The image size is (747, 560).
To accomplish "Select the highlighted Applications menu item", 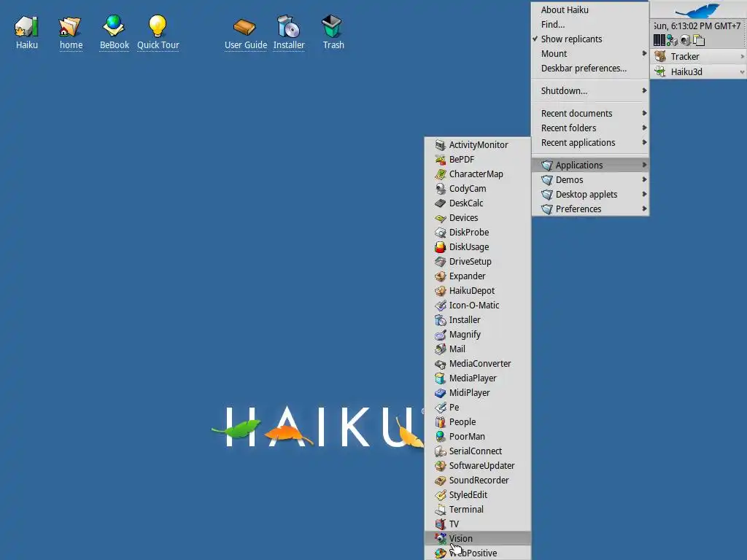I will pos(590,166).
